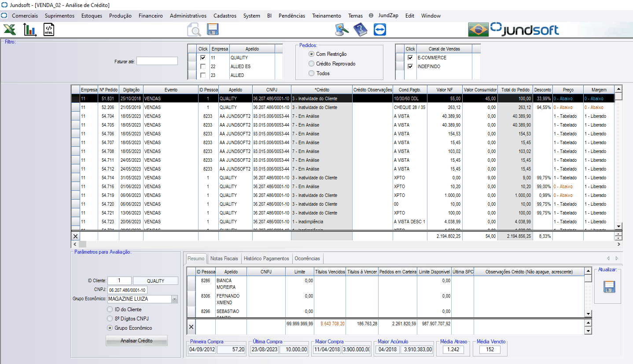
Task: Click the CHEQUE 28 / 35 payment cell
Action: tap(410, 107)
